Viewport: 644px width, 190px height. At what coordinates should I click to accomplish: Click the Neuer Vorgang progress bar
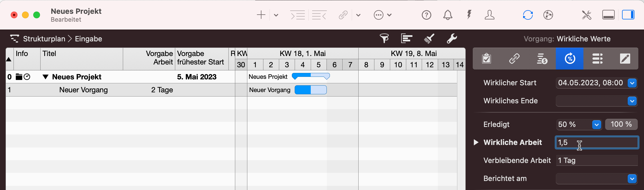pyautogui.click(x=310, y=90)
